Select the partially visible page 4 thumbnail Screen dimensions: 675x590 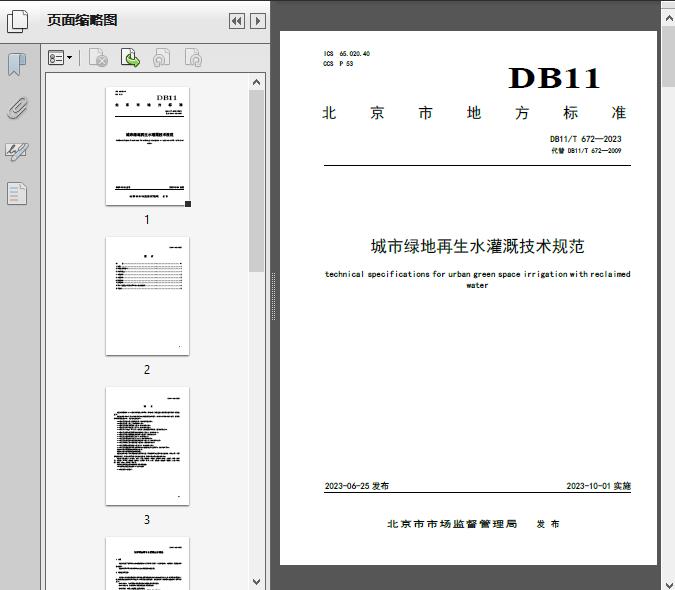(147, 563)
